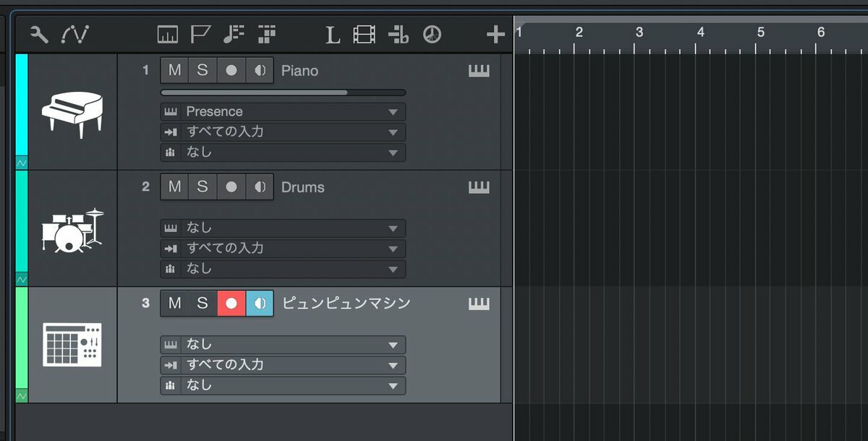Select the Drums track name
The image size is (868, 441).
pyautogui.click(x=302, y=187)
